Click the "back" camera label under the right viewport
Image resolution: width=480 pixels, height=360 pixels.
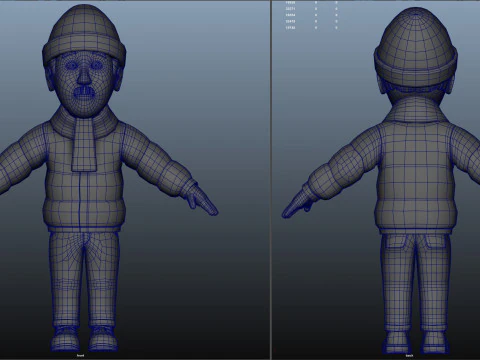pos(410,356)
